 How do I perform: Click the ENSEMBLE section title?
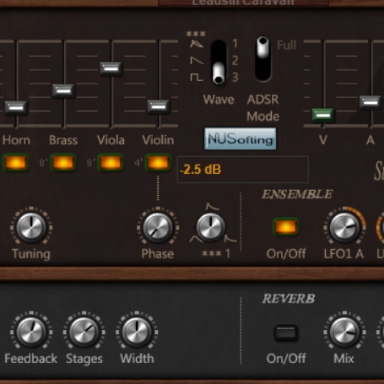[297, 194]
